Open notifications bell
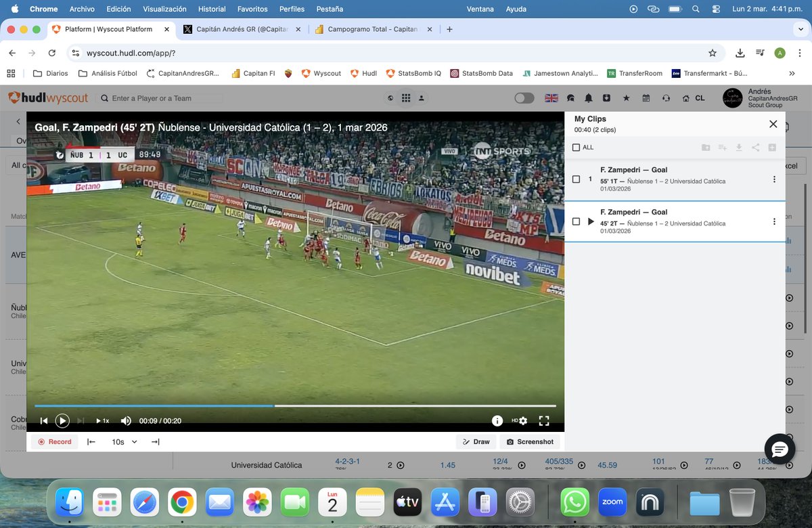812x528 pixels. (589, 98)
